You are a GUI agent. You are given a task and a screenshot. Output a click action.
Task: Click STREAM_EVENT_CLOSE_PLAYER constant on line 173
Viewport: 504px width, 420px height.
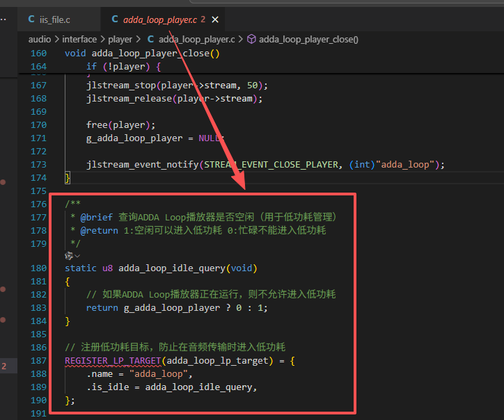click(x=271, y=165)
